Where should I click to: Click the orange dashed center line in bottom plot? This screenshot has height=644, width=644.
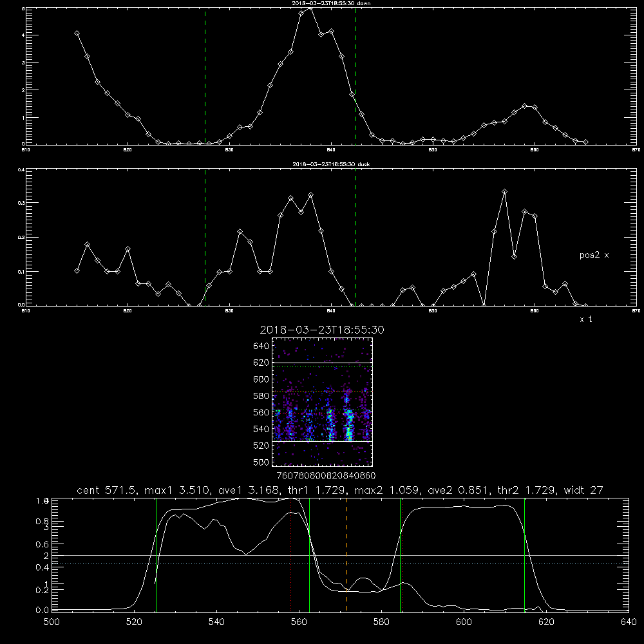(346, 554)
